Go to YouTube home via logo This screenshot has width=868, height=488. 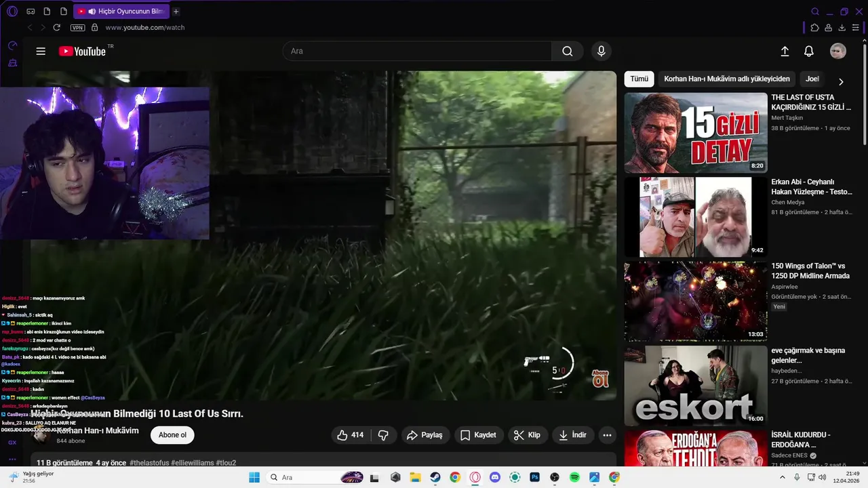click(x=83, y=52)
